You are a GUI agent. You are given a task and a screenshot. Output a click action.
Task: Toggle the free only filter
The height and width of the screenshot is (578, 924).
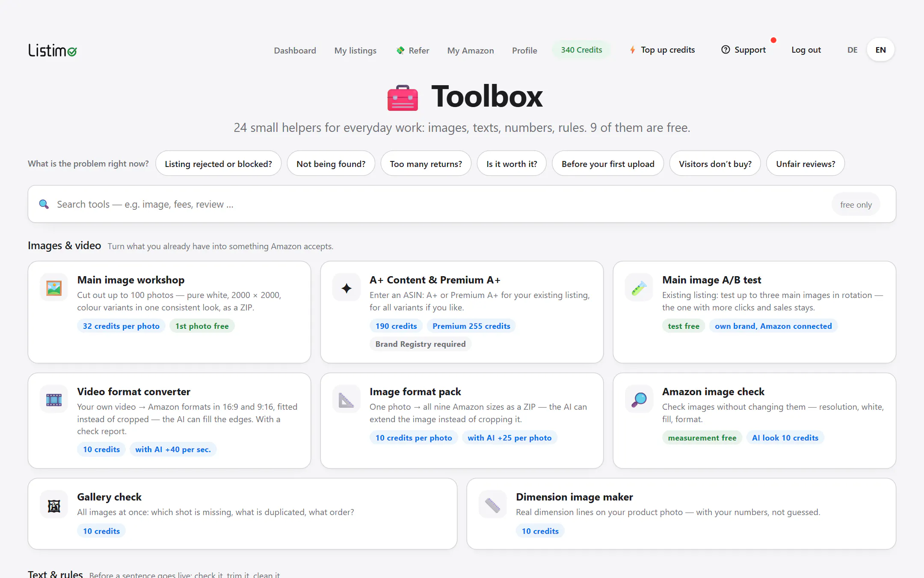click(x=856, y=205)
